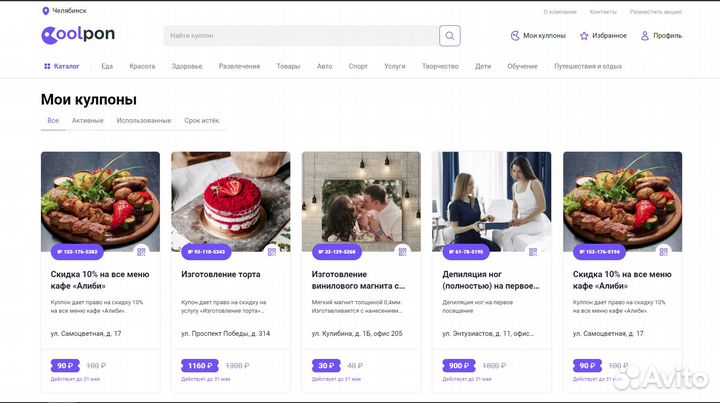Open the grilled meat photo above № 152-176-5383
The image size is (720, 403).
click(x=101, y=201)
